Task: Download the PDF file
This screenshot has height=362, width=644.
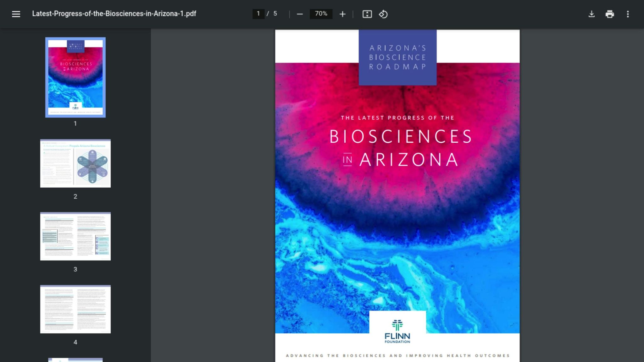Action: click(x=591, y=14)
